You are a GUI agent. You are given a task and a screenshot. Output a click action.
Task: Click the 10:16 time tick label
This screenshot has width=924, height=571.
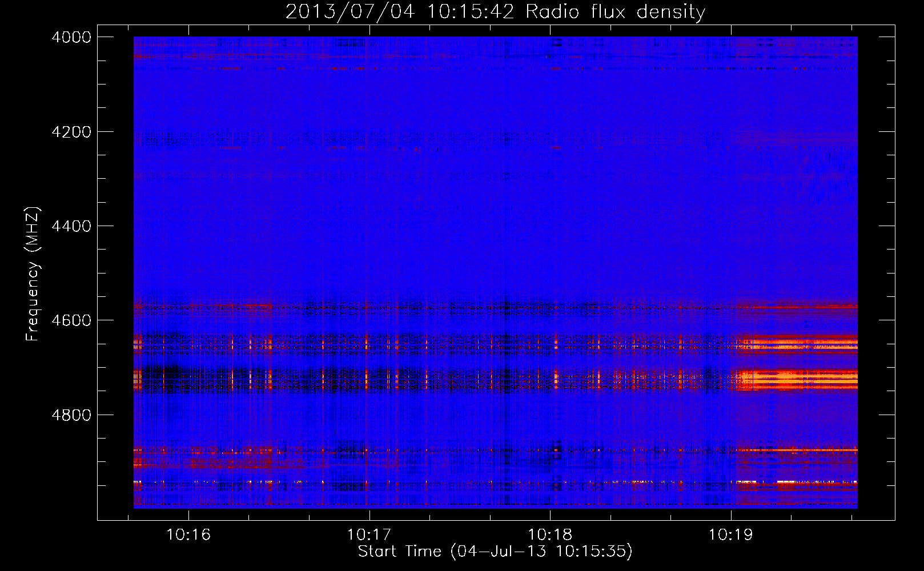(188, 534)
